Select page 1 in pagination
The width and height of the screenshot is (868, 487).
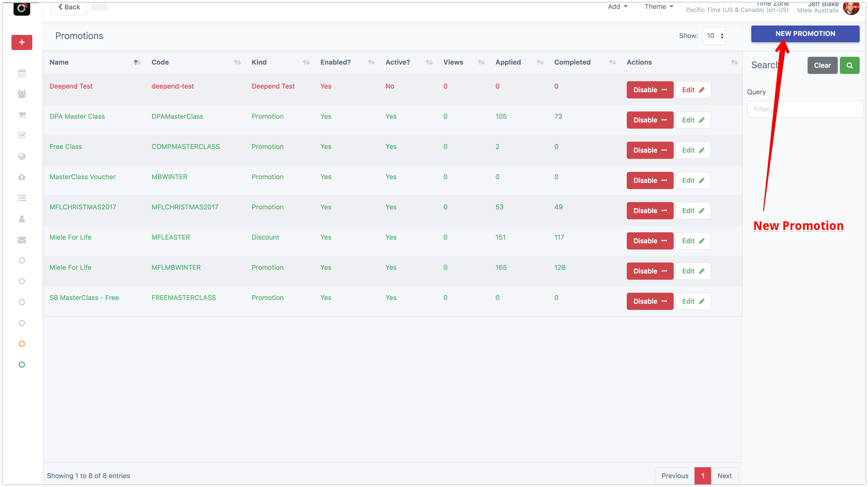tap(703, 476)
